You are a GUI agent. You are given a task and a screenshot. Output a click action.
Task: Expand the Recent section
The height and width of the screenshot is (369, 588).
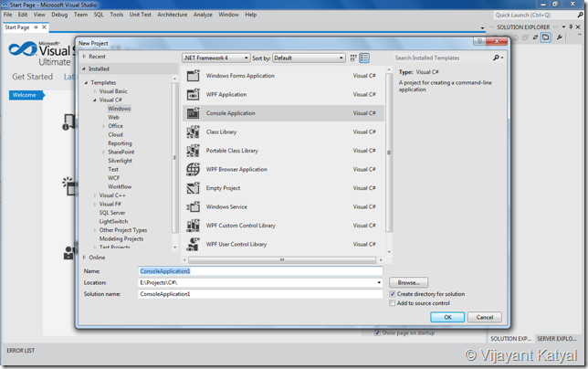(x=84, y=57)
